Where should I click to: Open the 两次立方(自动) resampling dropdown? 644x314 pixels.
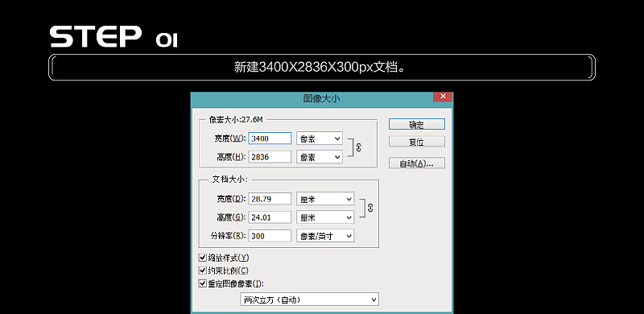coord(309,300)
